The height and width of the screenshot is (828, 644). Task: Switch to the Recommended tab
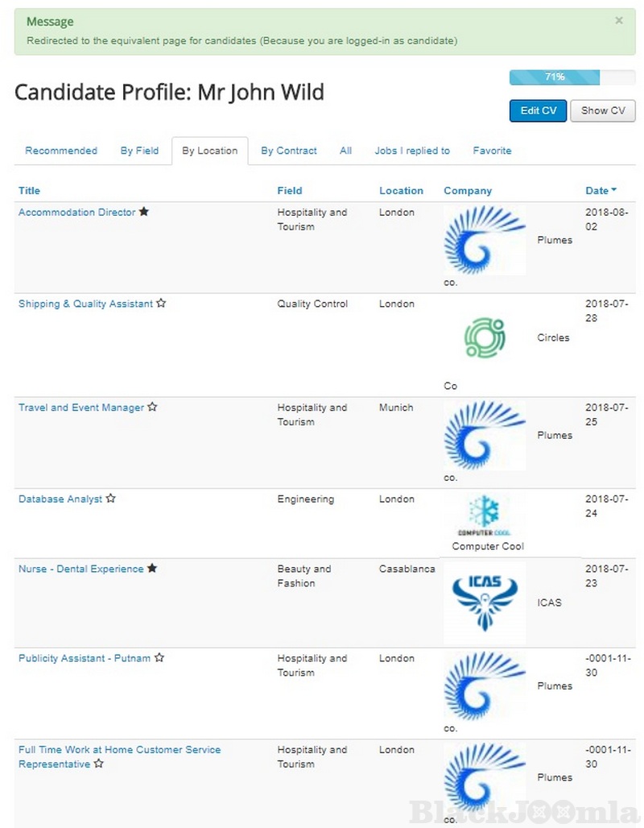pos(61,151)
